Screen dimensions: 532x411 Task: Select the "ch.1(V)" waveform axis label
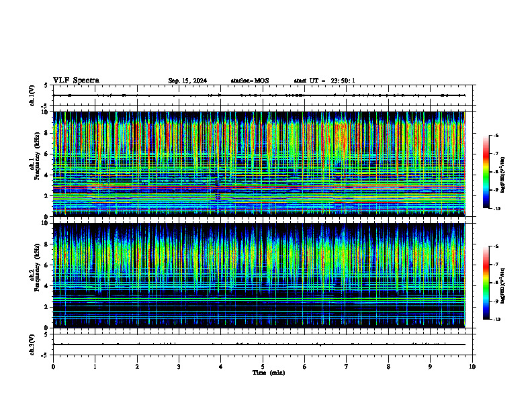coord(32,95)
